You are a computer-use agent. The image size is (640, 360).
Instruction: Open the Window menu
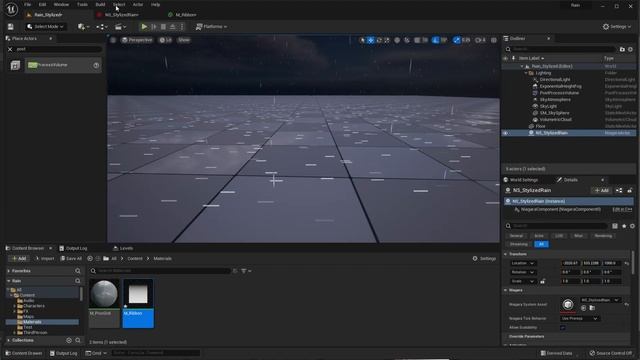pyautogui.click(x=61, y=4)
